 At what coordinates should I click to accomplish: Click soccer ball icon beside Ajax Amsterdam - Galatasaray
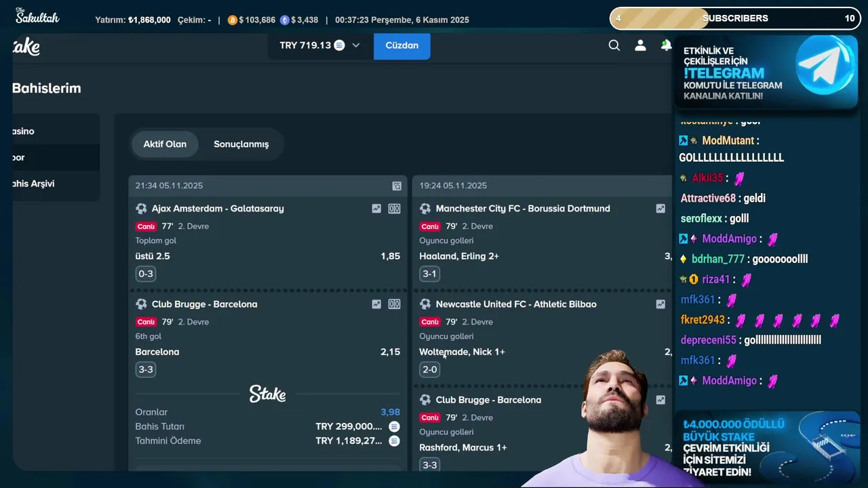pyautogui.click(x=141, y=209)
